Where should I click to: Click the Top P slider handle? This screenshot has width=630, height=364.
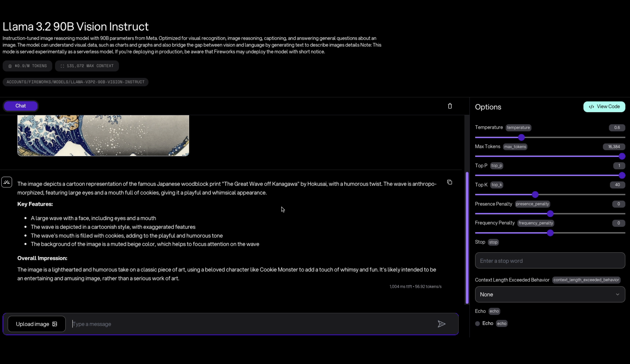point(622,175)
